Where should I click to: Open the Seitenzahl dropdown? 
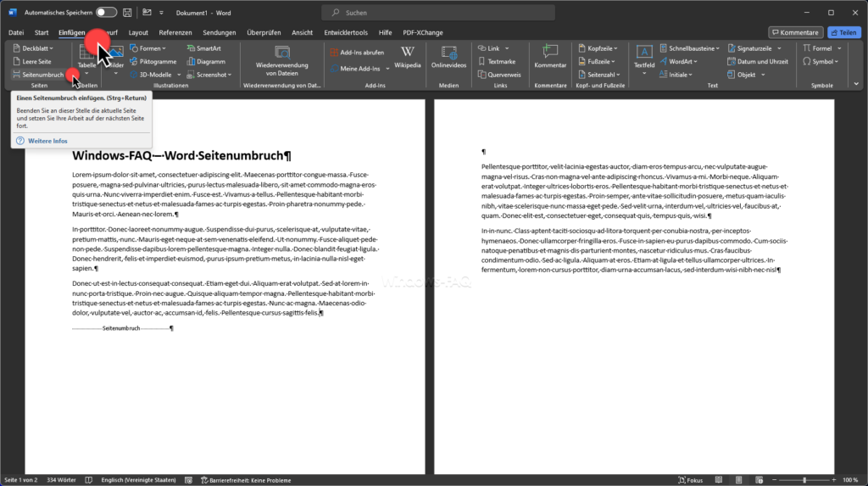coord(598,75)
